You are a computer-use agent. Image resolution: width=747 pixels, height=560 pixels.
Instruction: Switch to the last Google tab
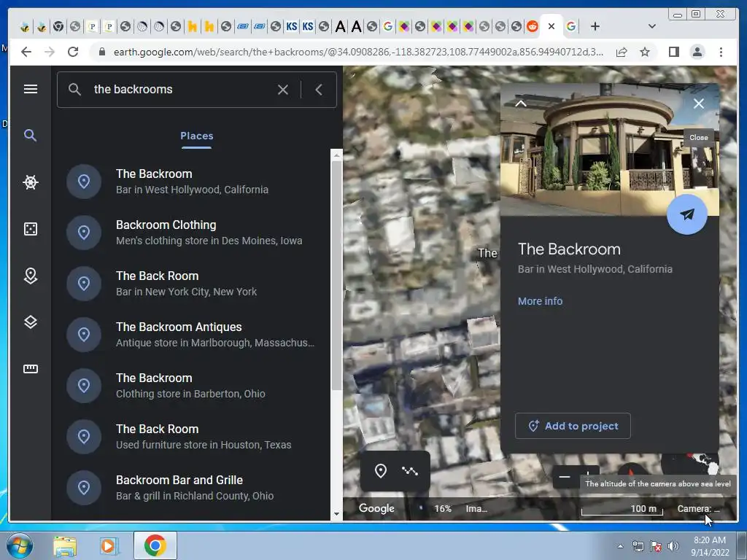tap(570, 26)
